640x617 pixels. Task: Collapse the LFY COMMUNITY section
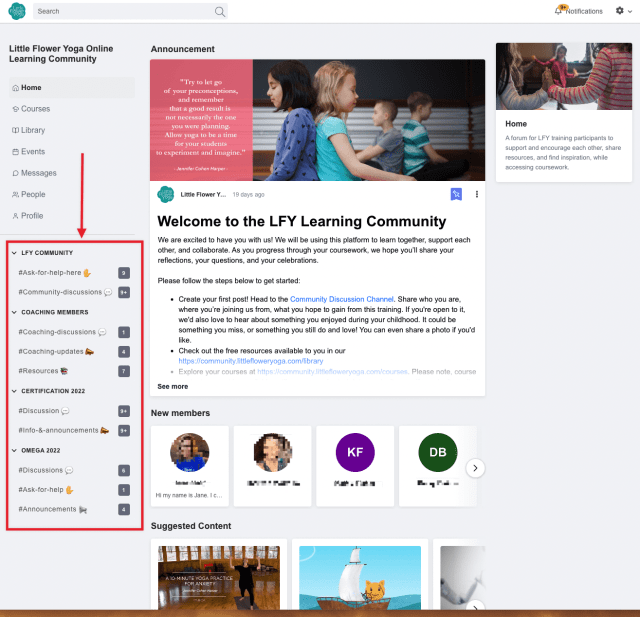coord(14,253)
